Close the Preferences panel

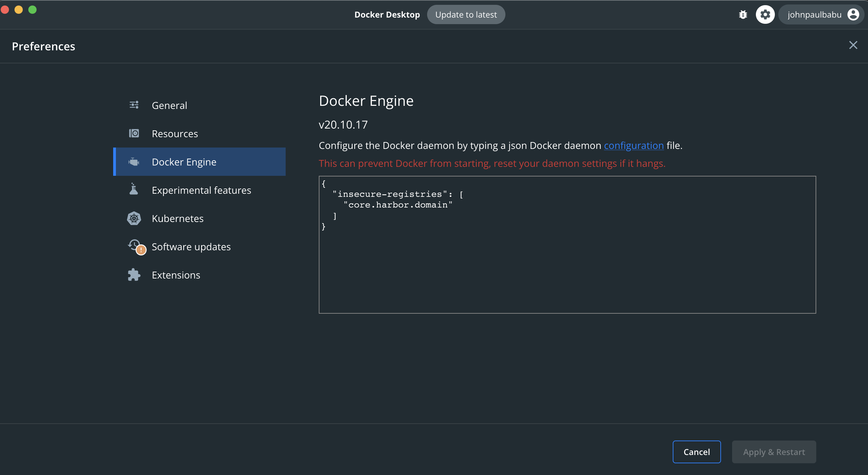pos(853,45)
